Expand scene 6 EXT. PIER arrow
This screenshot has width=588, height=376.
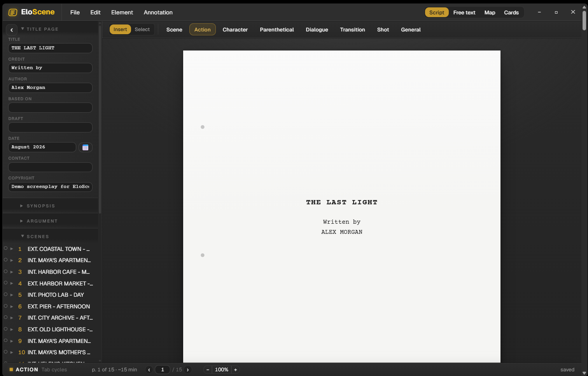(x=12, y=306)
